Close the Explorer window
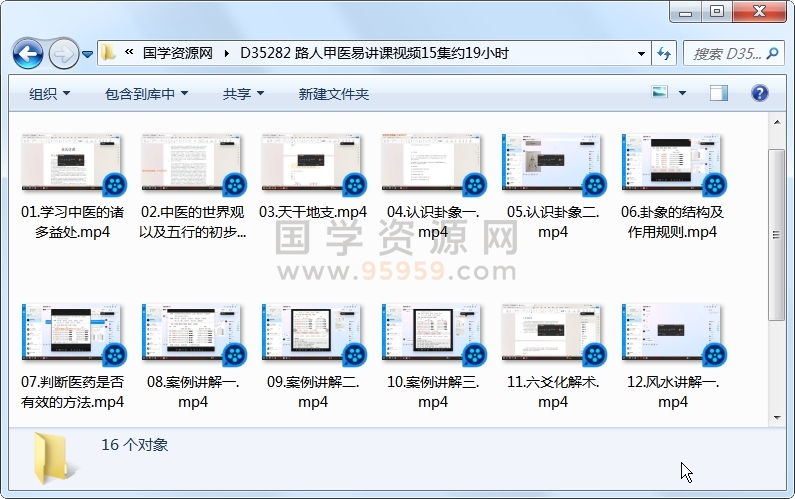Viewport: 795px width, 499px height. (x=760, y=12)
